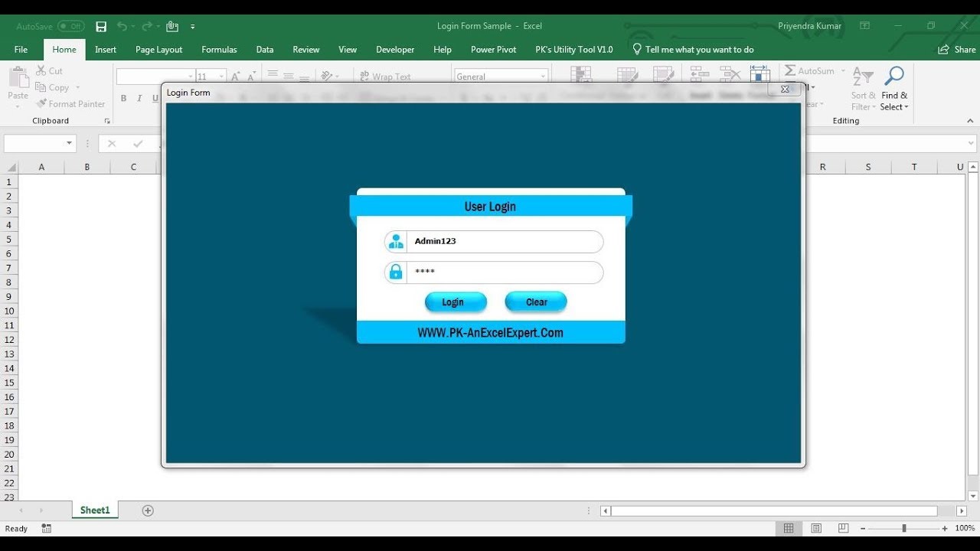Open the File menu
Viewport: 980px width, 551px height.
[21, 49]
